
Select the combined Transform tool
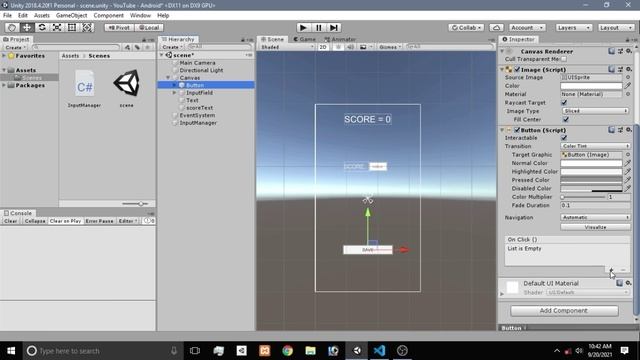pyautogui.click(x=87, y=27)
